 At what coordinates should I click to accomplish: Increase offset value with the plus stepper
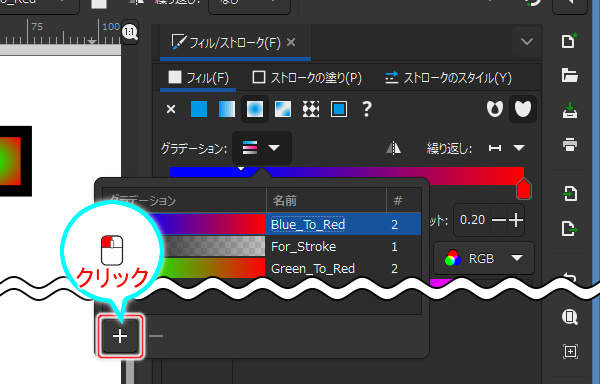(x=516, y=220)
